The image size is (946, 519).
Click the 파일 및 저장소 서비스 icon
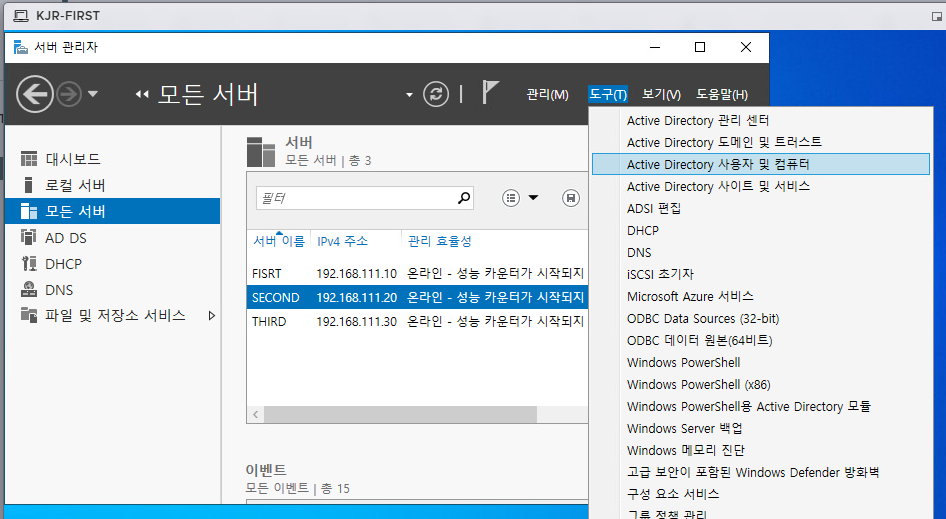tap(28, 314)
